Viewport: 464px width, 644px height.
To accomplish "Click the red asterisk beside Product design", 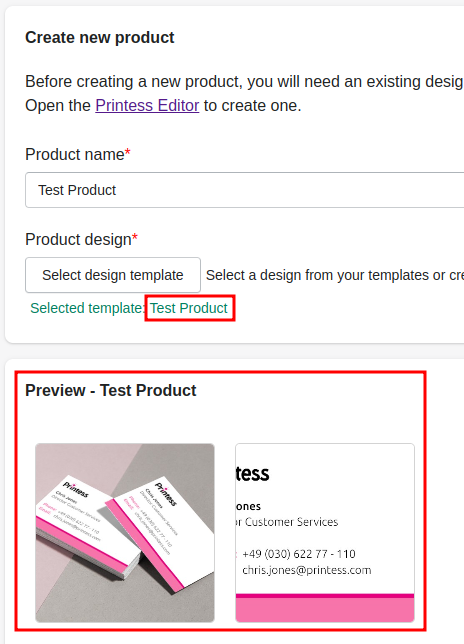I will tap(135, 237).
